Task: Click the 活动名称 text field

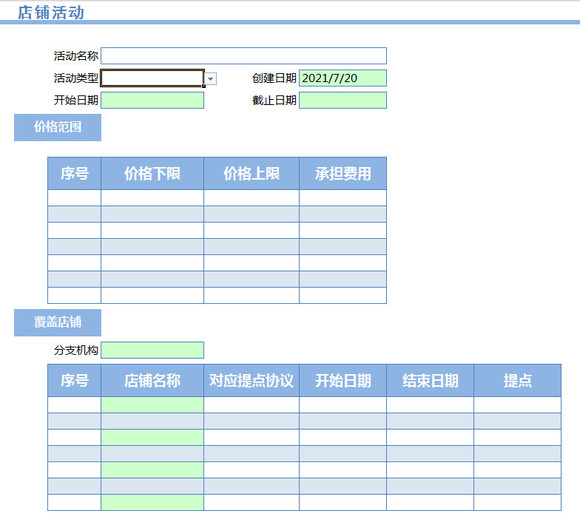Action: pyautogui.click(x=244, y=56)
